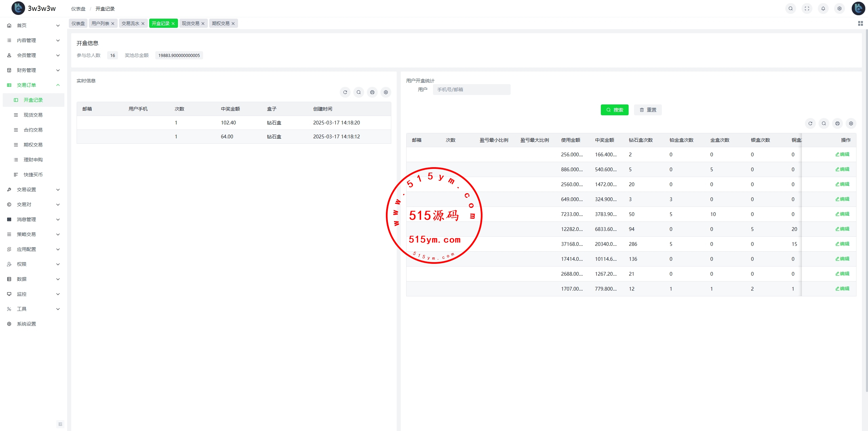Collapse the 交易订单 sidebar menu
The width and height of the screenshot is (868, 431).
click(x=33, y=85)
